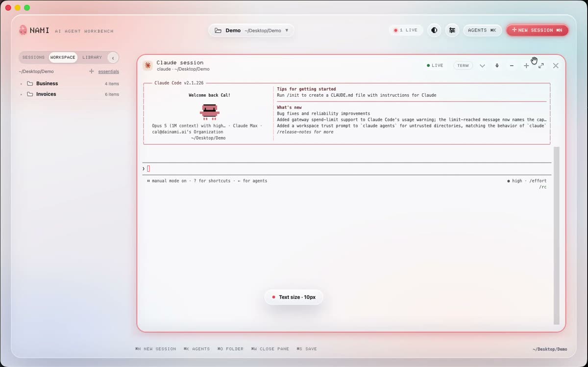Click the Invoices folder icon
The width and height of the screenshot is (588, 367).
tap(30, 94)
